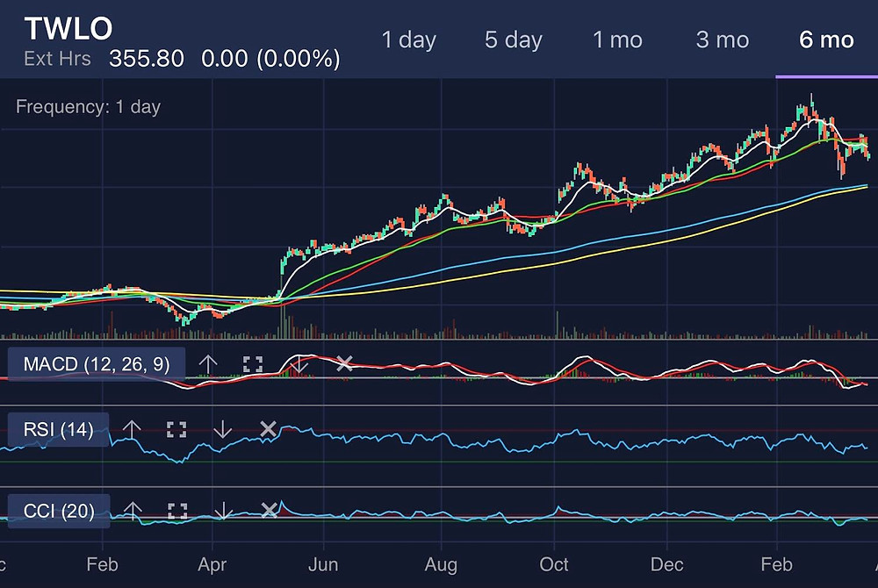The image size is (878, 588).
Task: Expand the RSI indicator to fullscreen
Action: (176, 429)
